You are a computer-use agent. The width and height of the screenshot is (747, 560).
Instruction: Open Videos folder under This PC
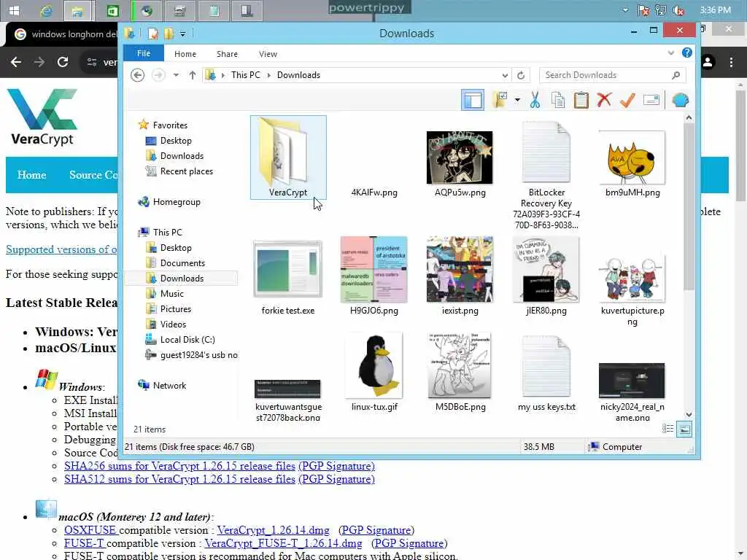coord(173,324)
